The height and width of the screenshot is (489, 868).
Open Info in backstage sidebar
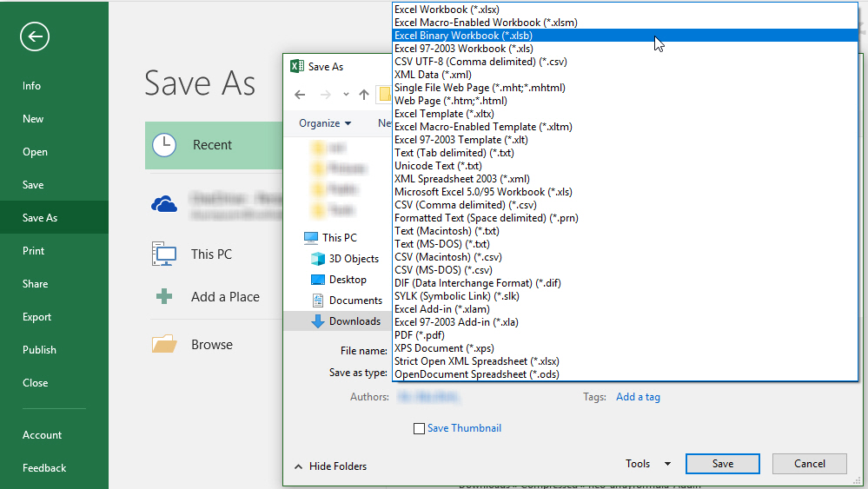click(54, 86)
